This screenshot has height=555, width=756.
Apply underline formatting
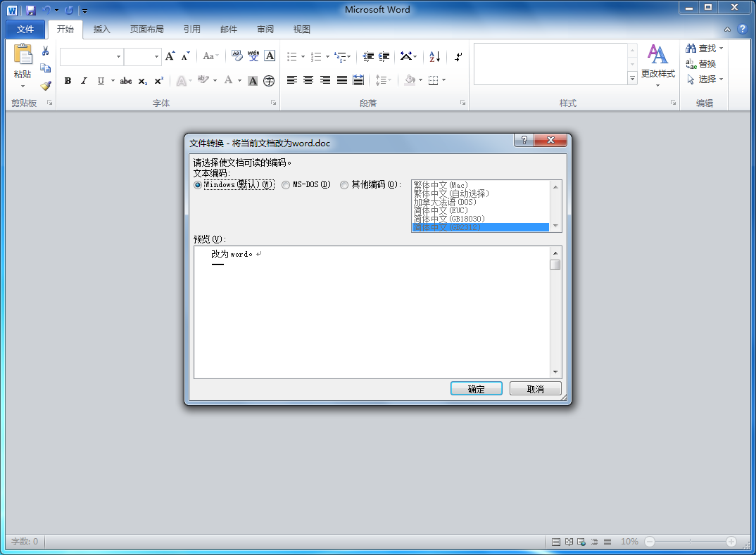(100, 80)
